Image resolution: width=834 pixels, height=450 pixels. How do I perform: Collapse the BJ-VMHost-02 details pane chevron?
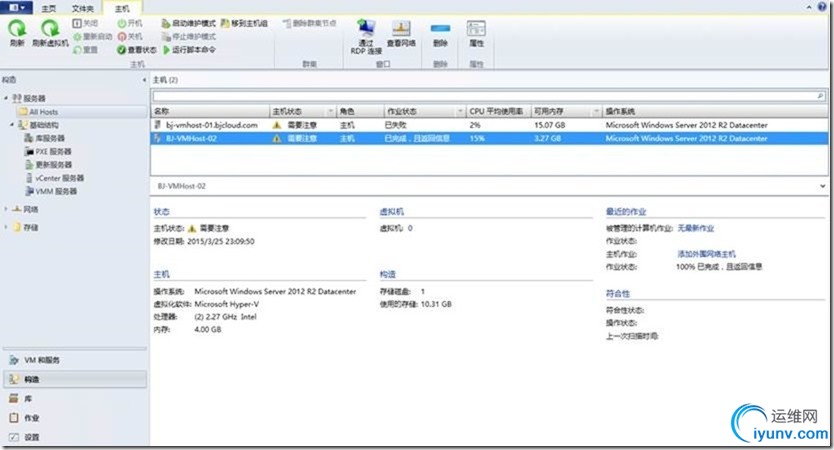coord(822,186)
